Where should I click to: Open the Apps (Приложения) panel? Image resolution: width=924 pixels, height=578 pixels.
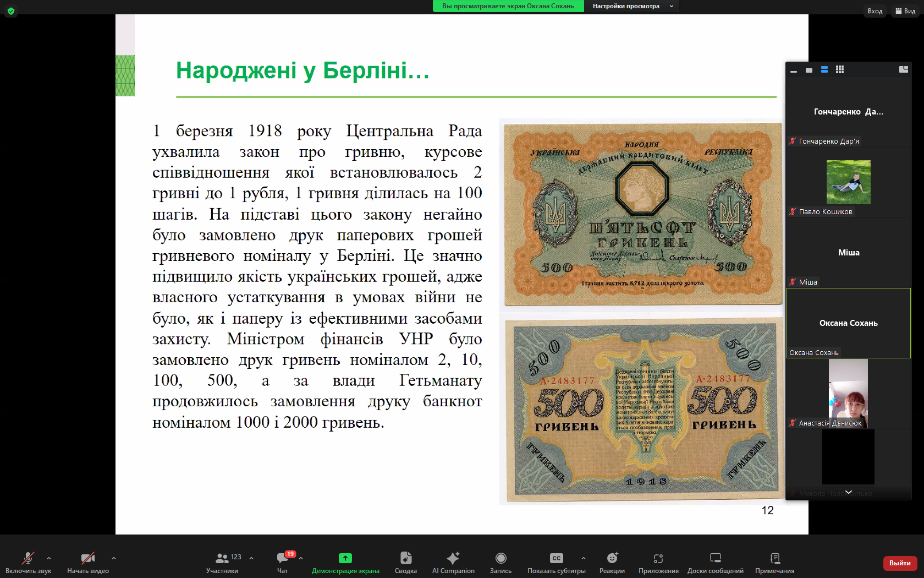(658, 558)
